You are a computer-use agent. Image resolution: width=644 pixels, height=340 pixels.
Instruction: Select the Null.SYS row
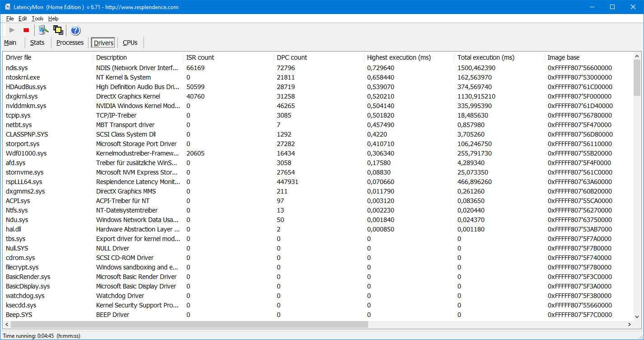click(x=318, y=248)
